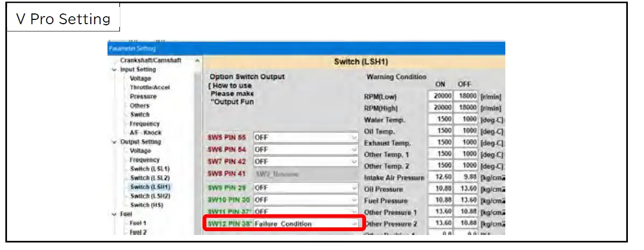Click the tree panel scroll-up arrow

pos(197,60)
